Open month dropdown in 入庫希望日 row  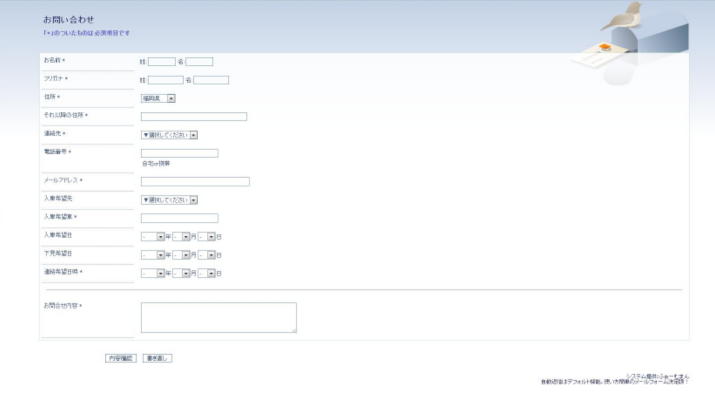[181, 237]
